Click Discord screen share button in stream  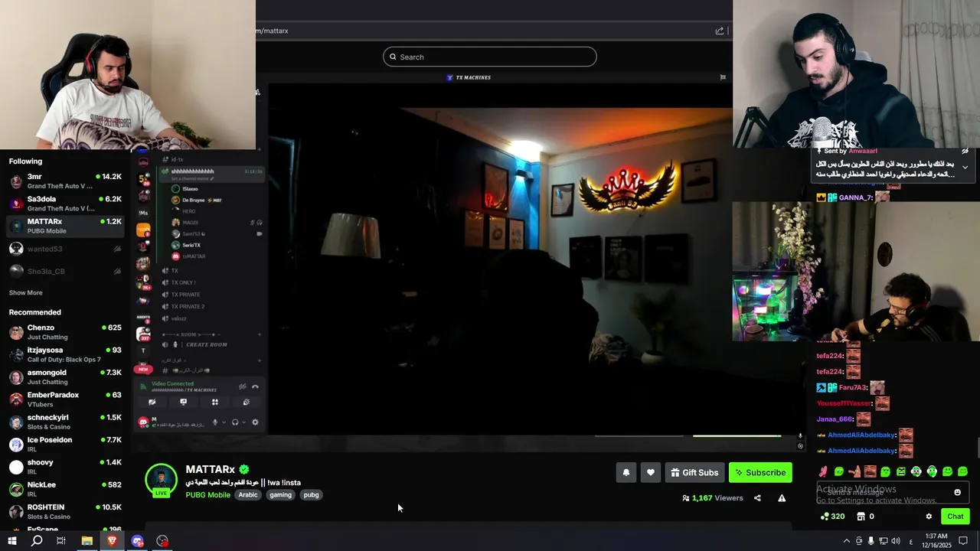(183, 402)
